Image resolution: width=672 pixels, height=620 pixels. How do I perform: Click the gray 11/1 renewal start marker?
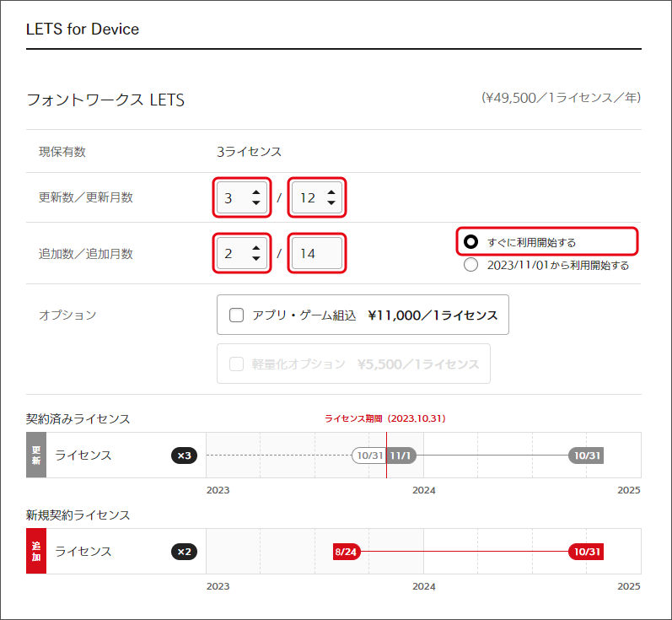(x=401, y=456)
